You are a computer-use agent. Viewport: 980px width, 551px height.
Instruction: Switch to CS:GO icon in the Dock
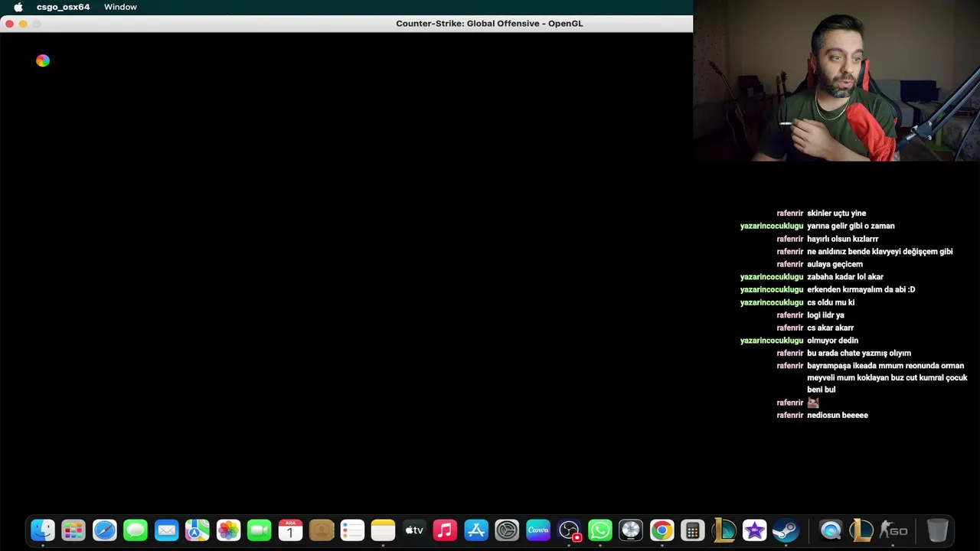893,530
